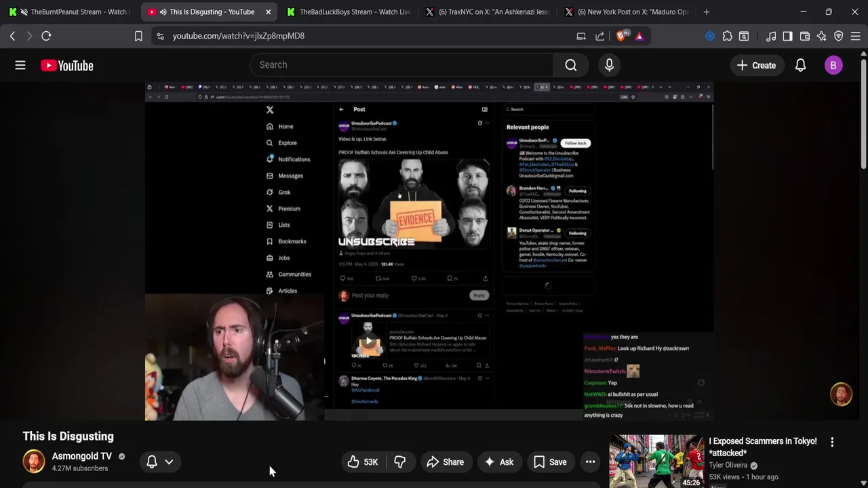868x488 pixels.
Task: Go back with the browser arrow
Action: pyautogui.click(x=12, y=36)
